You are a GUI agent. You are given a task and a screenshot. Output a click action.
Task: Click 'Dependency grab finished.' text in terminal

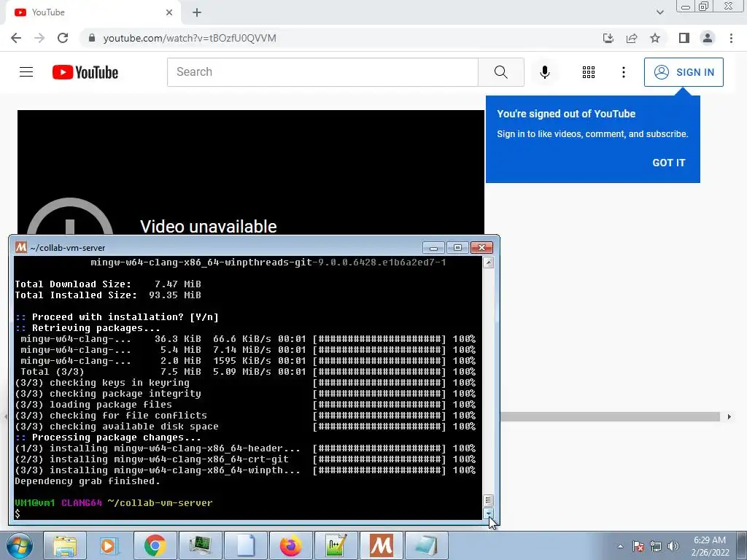pyautogui.click(x=88, y=481)
